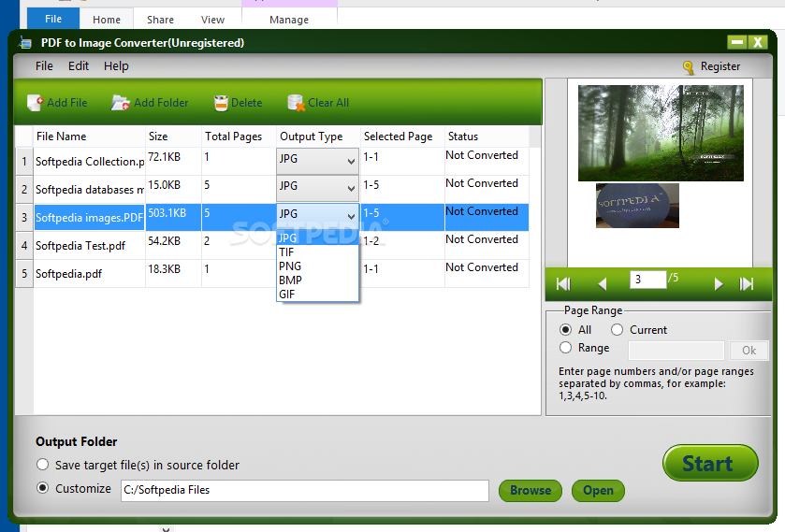The image size is (785, 532).
Task: Click the Delete toolbar label
Action: 246,103
